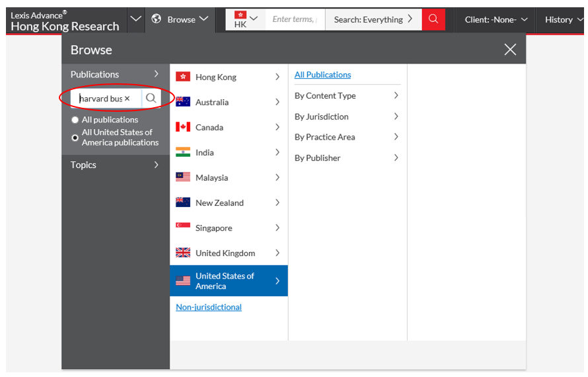Viewport: 588px width, 377px height.
Task: Click the United Kingdom flag icon
Action: click(x=183, y=253)
